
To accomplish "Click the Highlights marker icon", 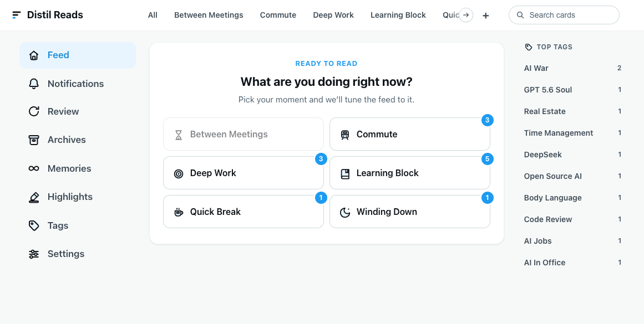I will coord(34,197).
